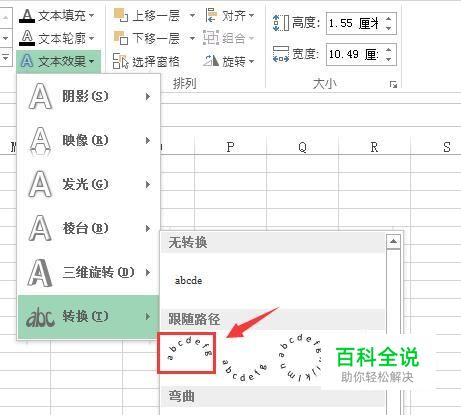Select the arch-up follow path effect

[187, 352]
